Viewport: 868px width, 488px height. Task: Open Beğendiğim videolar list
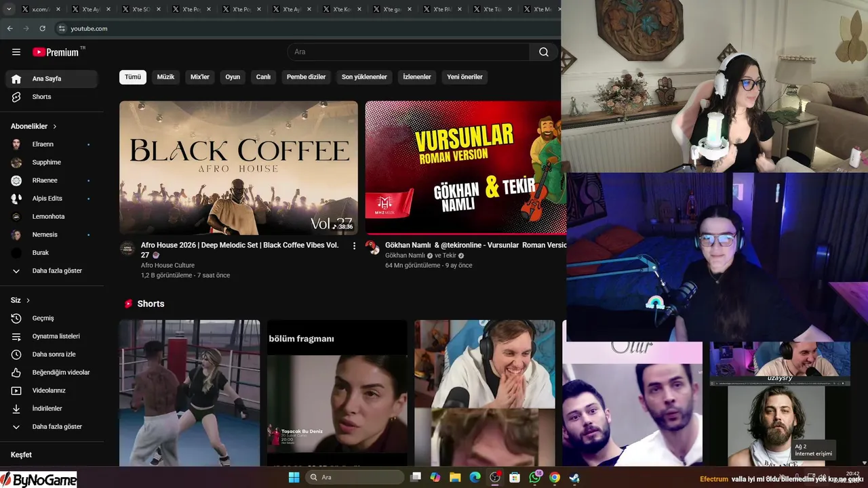pos(52,373)
